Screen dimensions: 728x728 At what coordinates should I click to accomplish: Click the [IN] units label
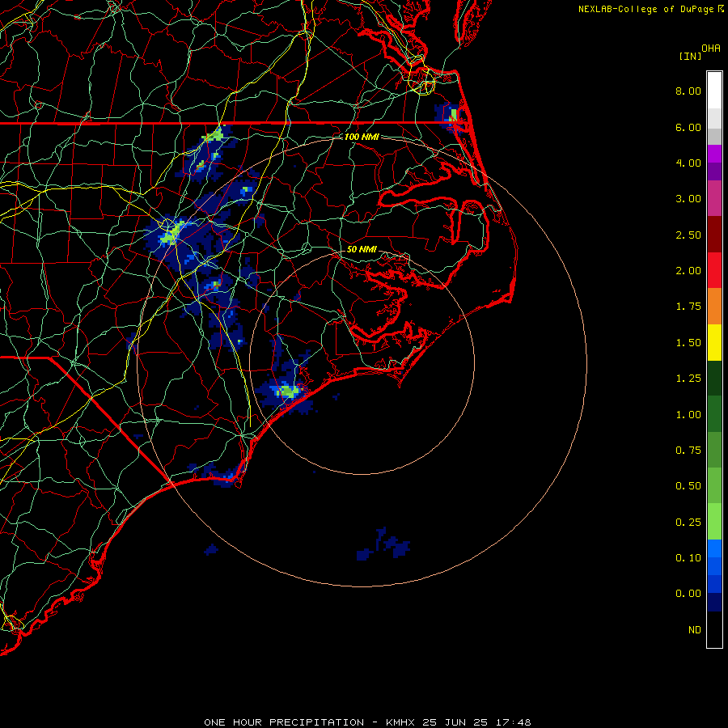point(690,56)
